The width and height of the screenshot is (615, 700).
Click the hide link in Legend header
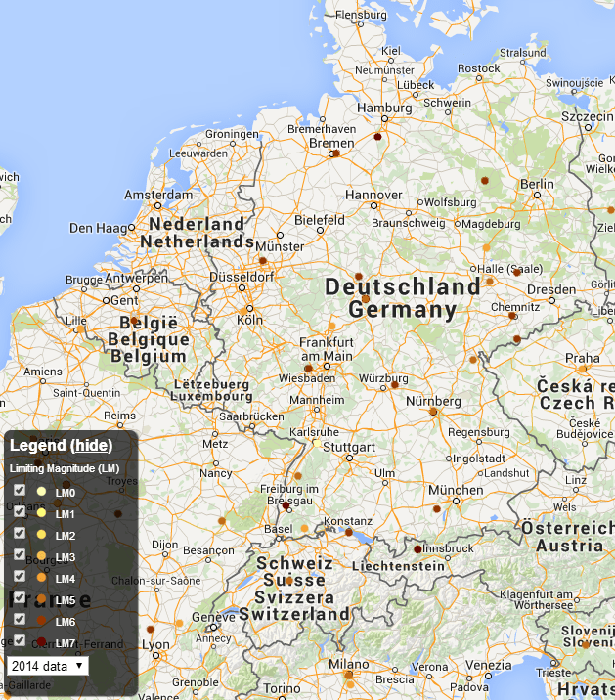point(93,445)
